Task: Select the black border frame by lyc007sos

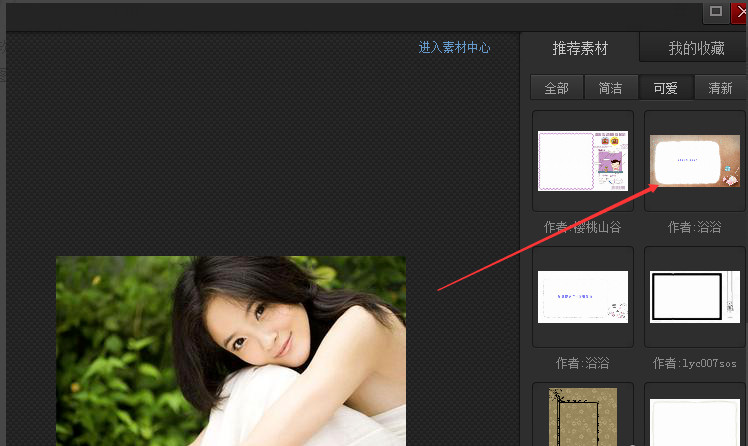Action: coord(695,297)
